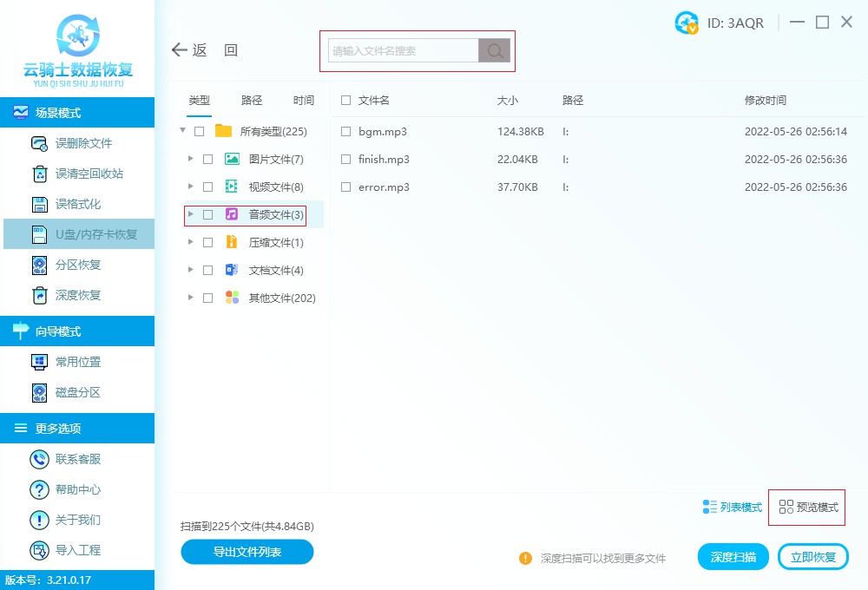
Task: Check the 音频文件 category checkbox
Action: pos(206,215)
